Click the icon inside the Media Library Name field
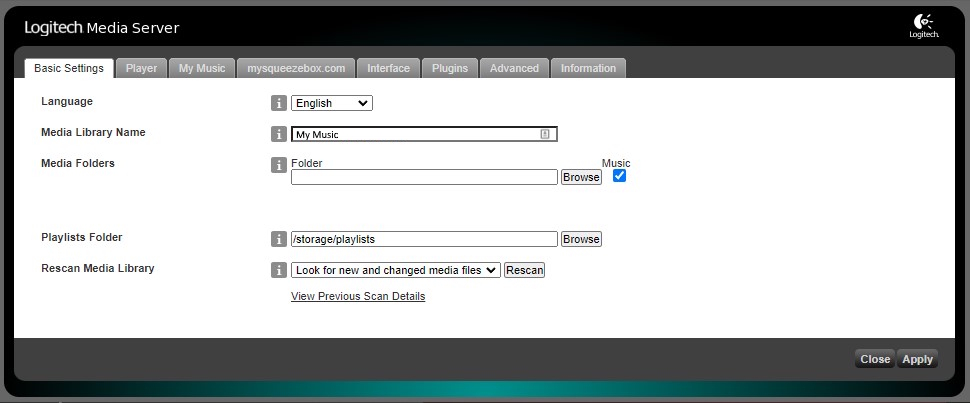The image size is (970, 403). (x=545, y=134)
